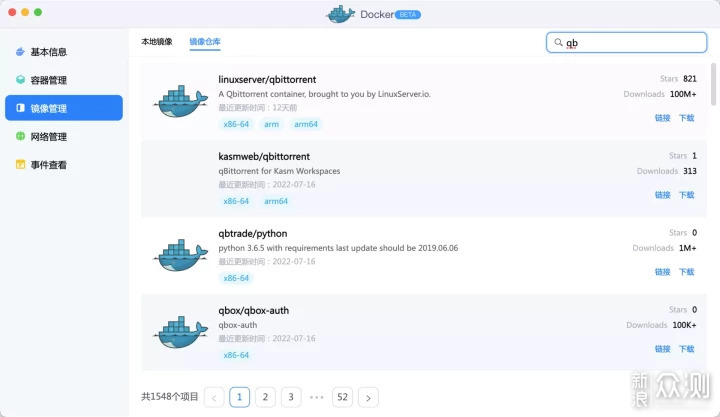The height and width of the screenshot is (417, 720).
Task: Click the x86-64 tag under linuxserver/qbittorrent
Action: [236, 124]
